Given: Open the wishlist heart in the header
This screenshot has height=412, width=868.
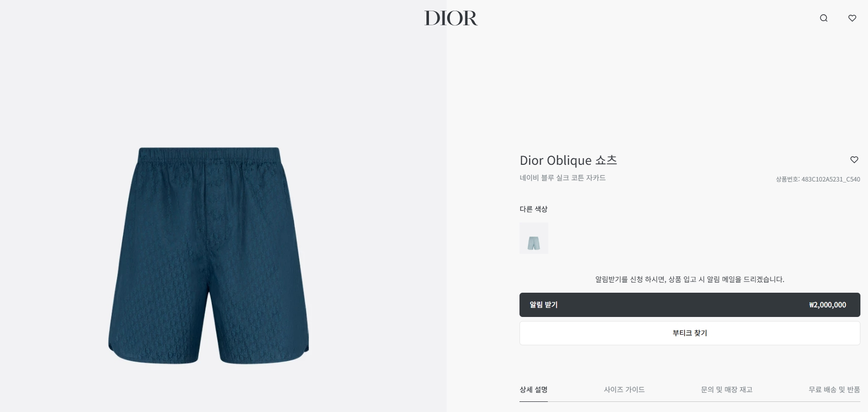Looking at the screenshot, I should (x=852, y=18).
